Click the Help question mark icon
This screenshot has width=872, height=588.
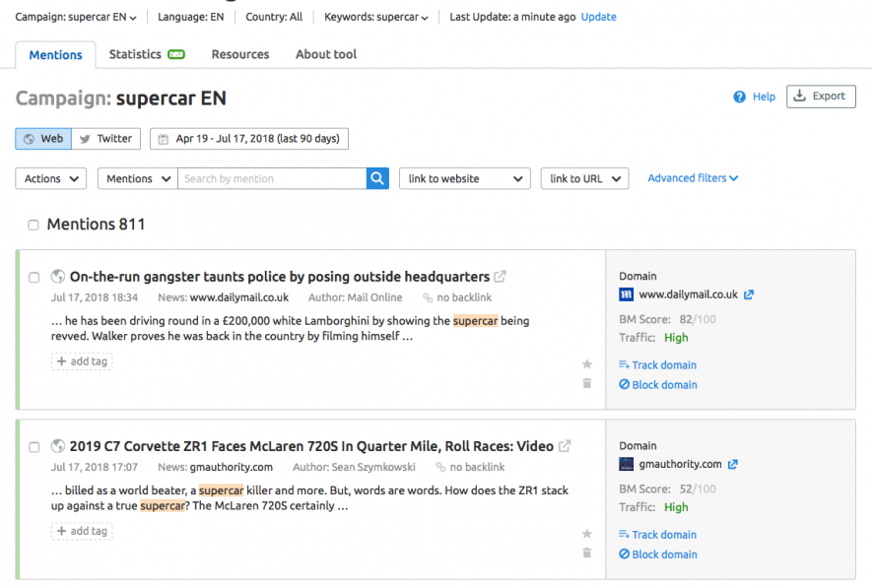[739, 97]
